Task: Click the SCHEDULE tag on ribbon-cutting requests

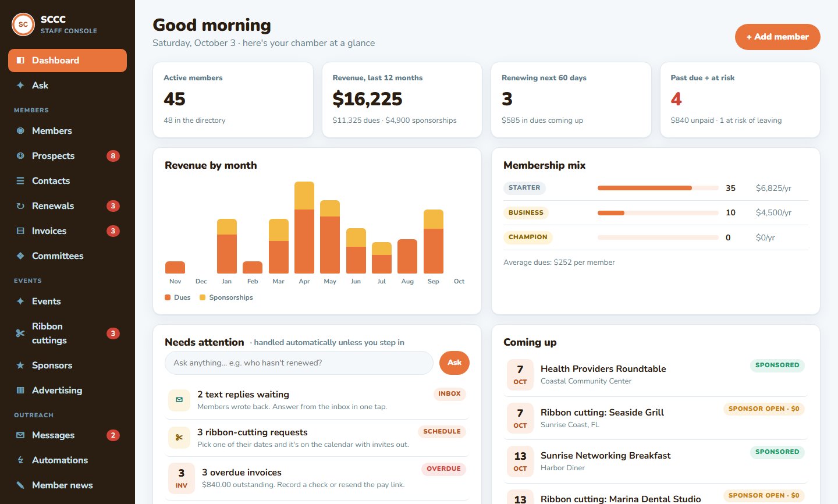Action: pyautogui.click(x=442, y=432)
